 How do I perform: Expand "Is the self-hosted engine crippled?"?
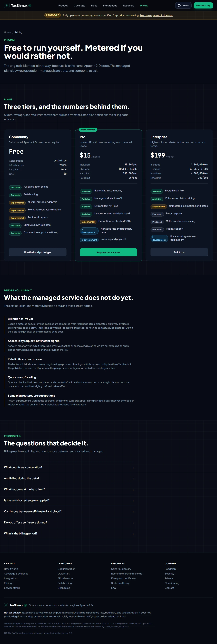[69, 500]
